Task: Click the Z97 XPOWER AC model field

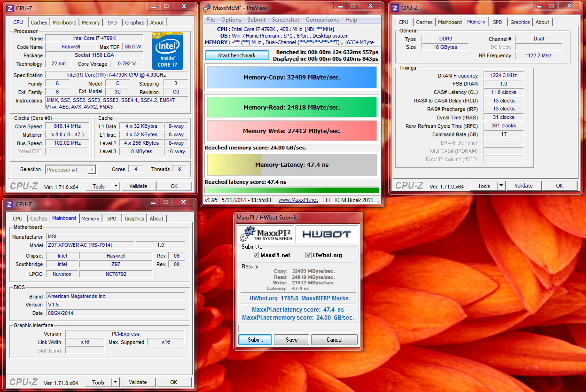Action: pyautogui.click(x=89, y=245)
